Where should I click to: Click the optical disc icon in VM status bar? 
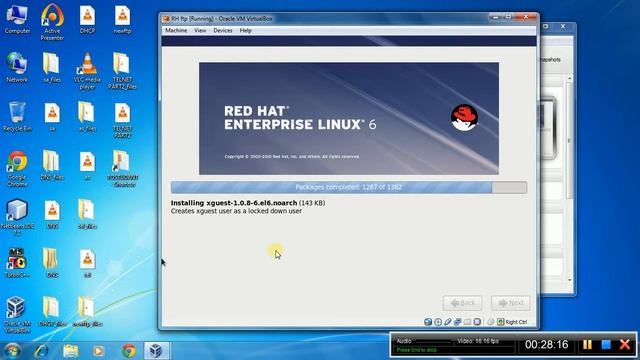438,322
